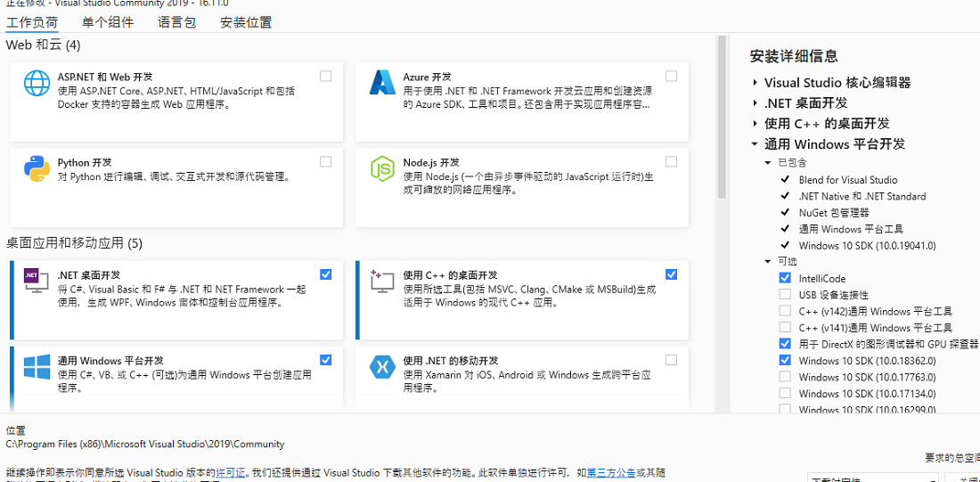Click the checkmark beside 通用 Windows 平台工具
This screenshot has width=980, height=482.
[x=785, y=228]
